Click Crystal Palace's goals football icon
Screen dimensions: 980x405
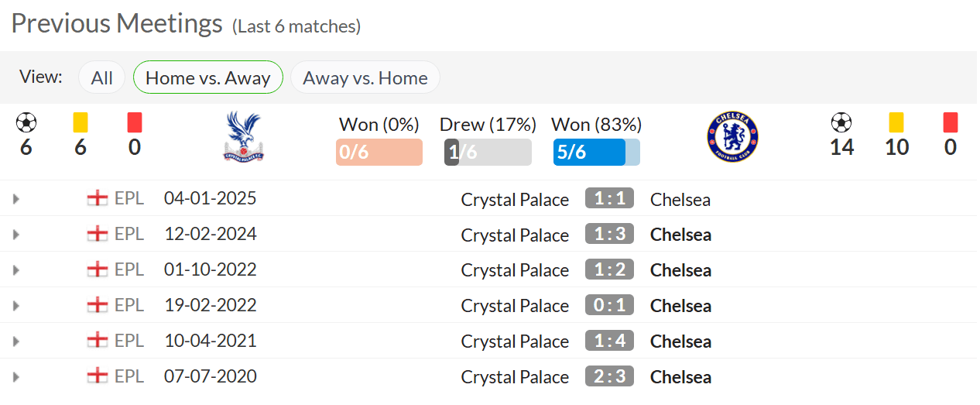26,122
